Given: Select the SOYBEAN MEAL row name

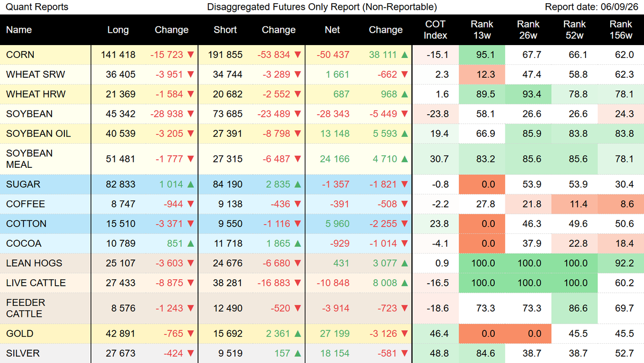Looking at the screenshot, I should pos(30,159).
